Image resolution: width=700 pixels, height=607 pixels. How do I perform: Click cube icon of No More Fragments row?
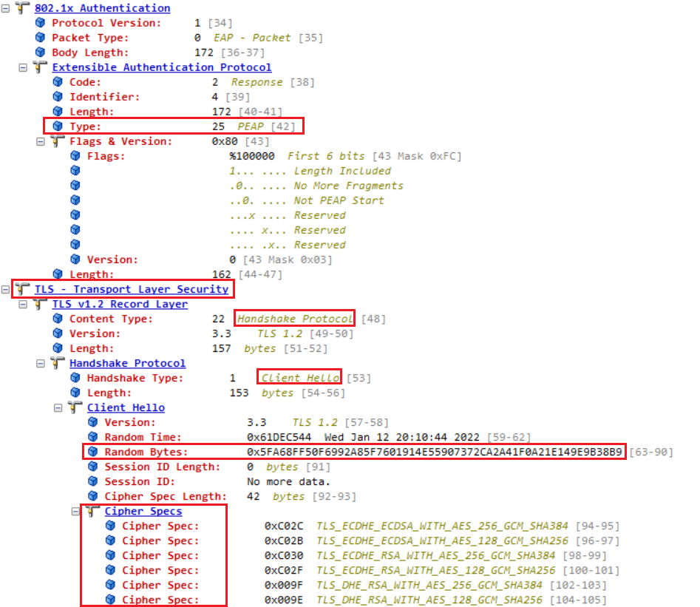tap(75, 185)
